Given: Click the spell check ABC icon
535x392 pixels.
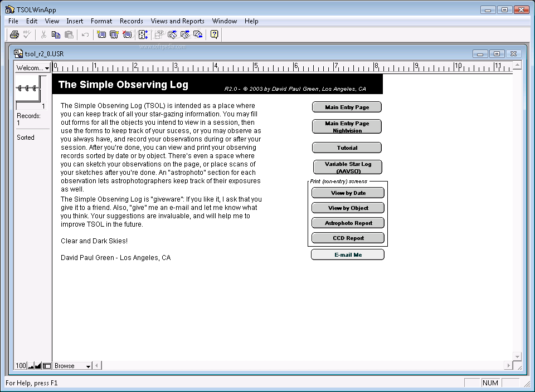Looking at the screenshot, I should [27, 35].
